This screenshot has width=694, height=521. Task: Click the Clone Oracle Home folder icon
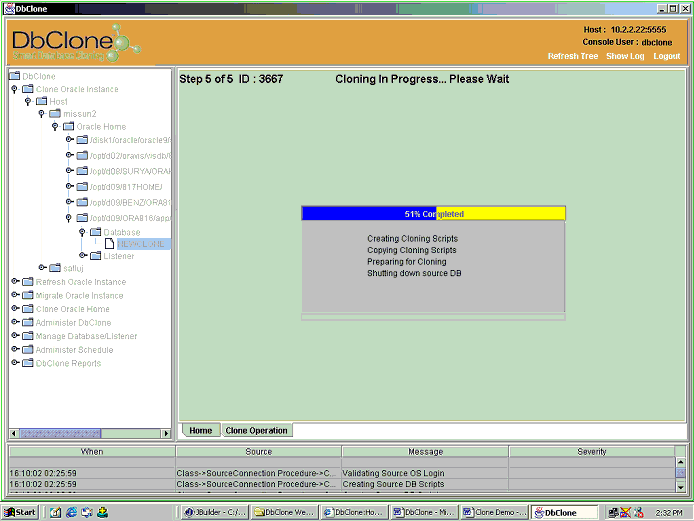tap(28, 309)
